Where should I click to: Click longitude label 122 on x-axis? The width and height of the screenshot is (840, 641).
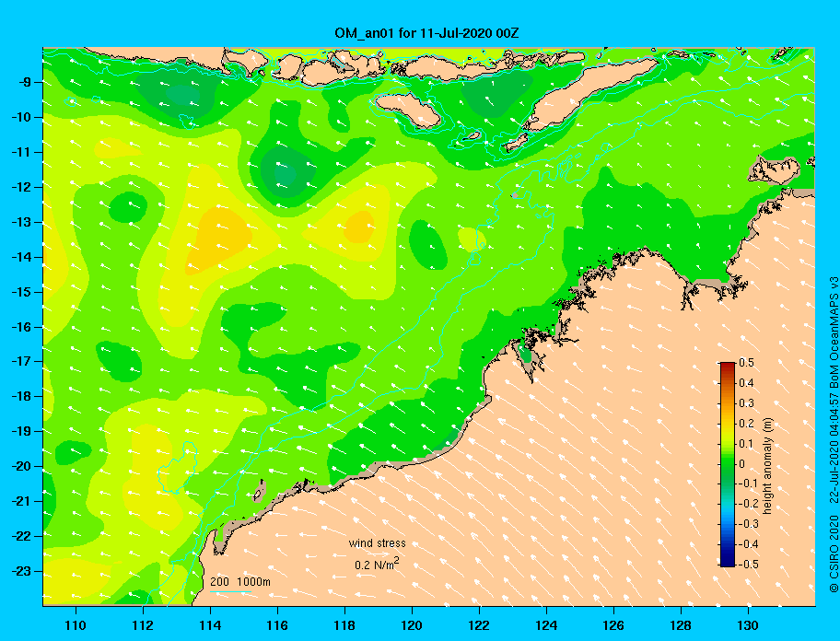click(x=479, y=625)
